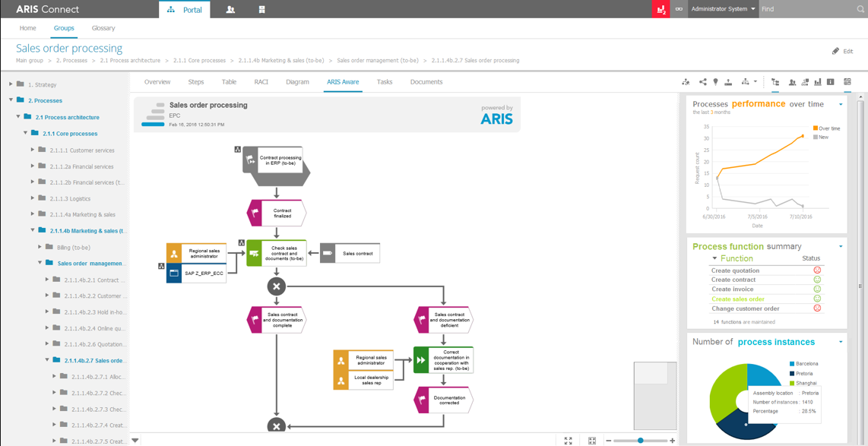This screenshot has height=446, width=868.
Task: Click the users icon in the top bar
Action: click(230, 9)
